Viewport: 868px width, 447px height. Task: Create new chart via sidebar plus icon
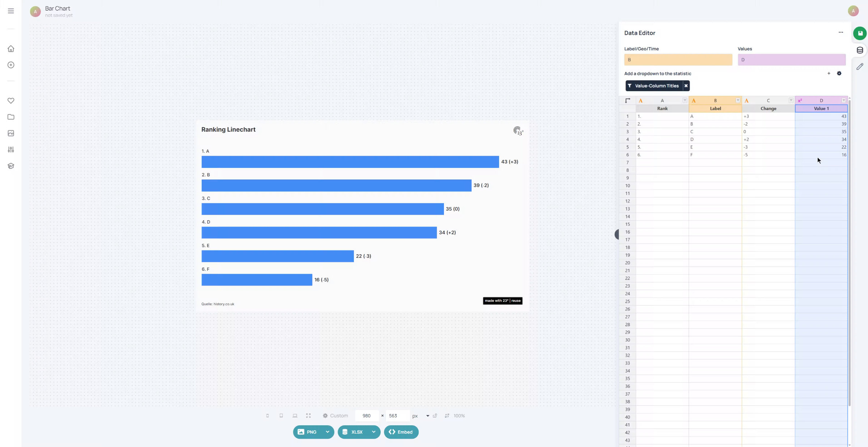pos(11,65)
